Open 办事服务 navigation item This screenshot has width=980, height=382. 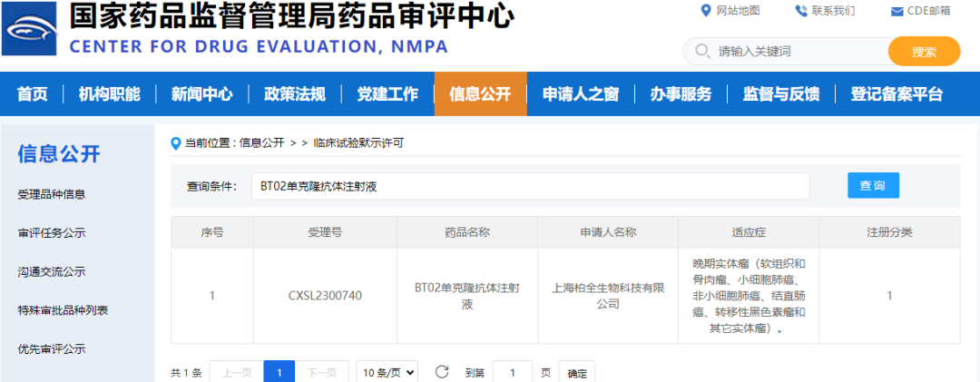(681, 94)
